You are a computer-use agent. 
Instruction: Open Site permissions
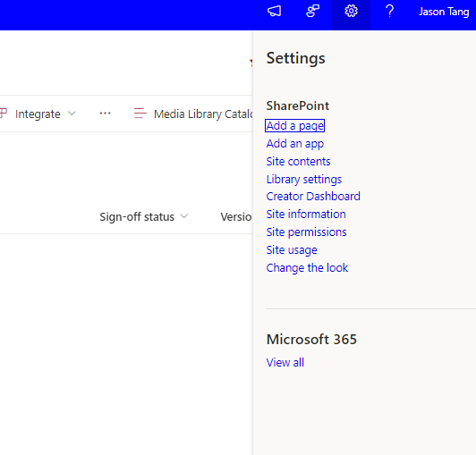[x=306, y=232]
